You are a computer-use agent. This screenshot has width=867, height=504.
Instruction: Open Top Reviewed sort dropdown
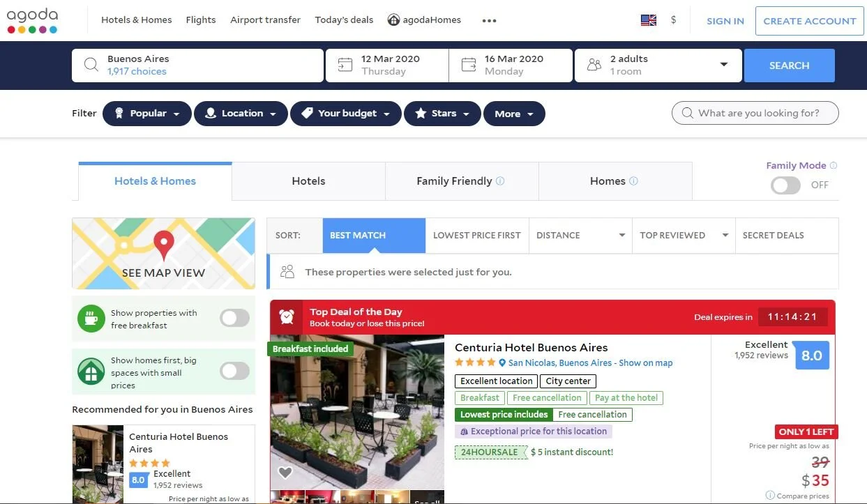(684, 236)
